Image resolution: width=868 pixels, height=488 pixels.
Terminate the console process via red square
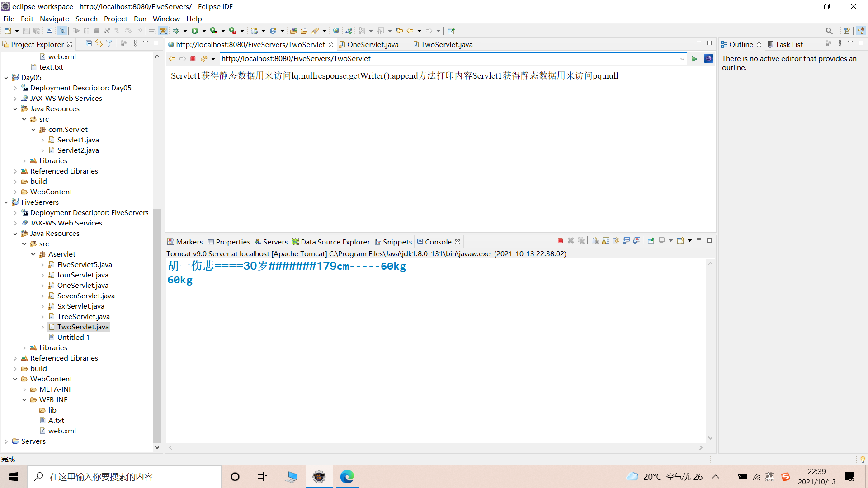tap(560, 241)
